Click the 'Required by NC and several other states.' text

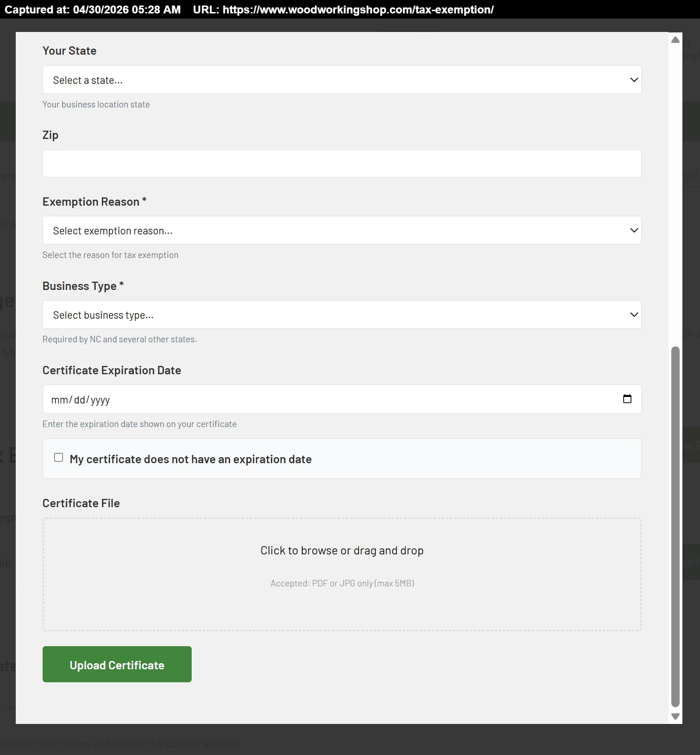(x=119, y=340)
